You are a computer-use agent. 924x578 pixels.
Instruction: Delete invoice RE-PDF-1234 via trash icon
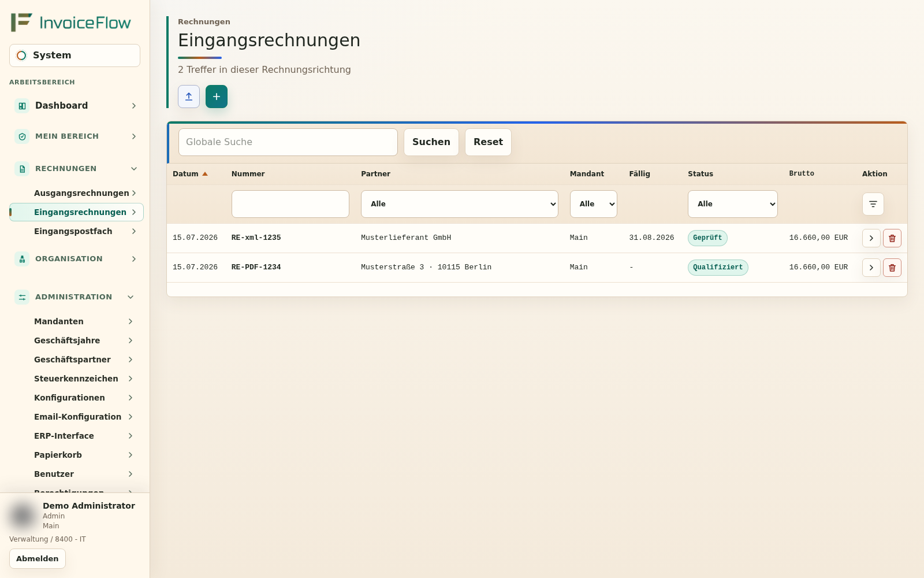pyautogui.click(x=892, y=268)
